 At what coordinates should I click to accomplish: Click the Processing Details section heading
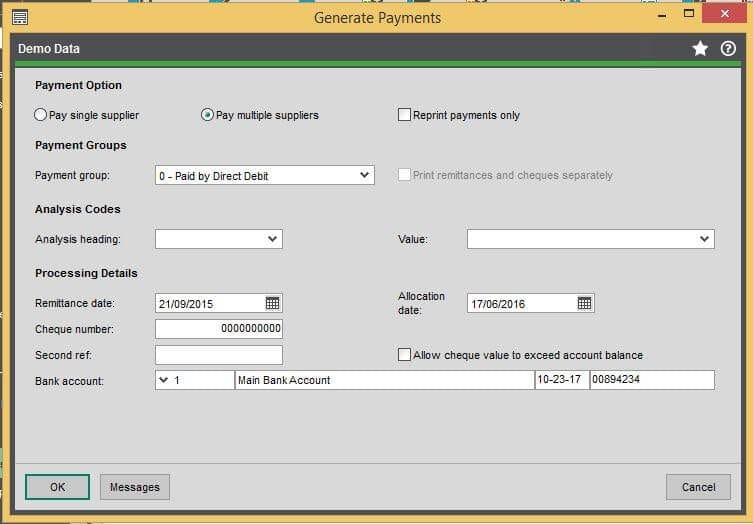pos(86,273)
